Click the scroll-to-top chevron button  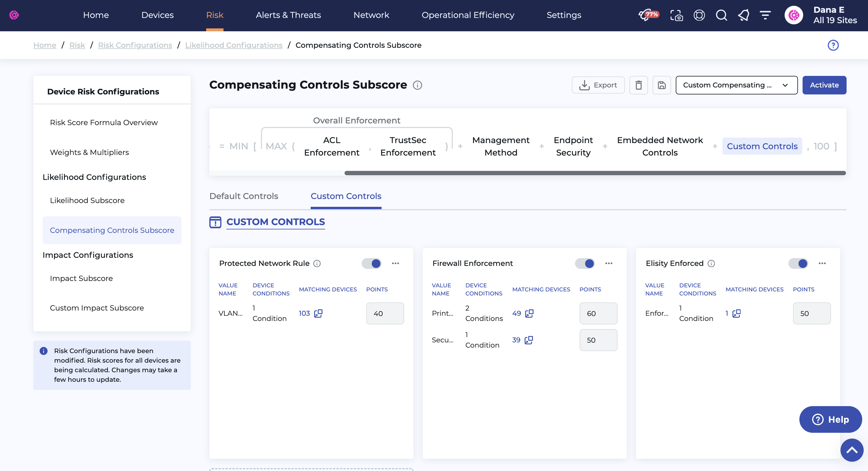click(851, 450)
